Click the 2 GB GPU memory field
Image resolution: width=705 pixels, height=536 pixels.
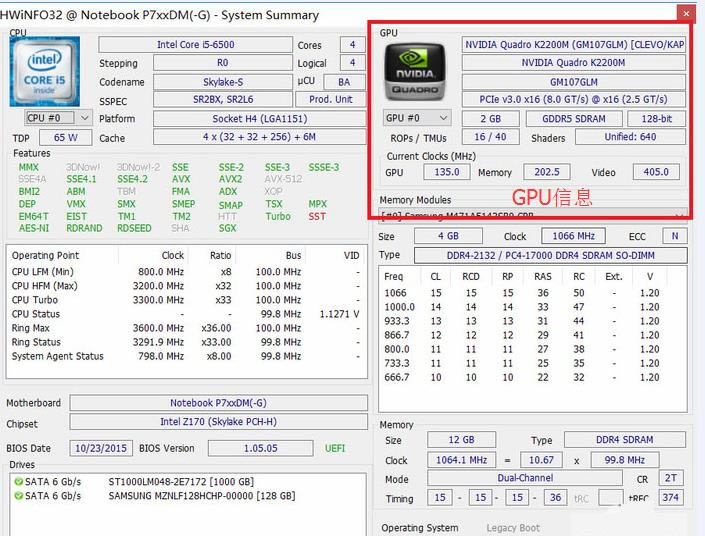[x=491, y=119]
